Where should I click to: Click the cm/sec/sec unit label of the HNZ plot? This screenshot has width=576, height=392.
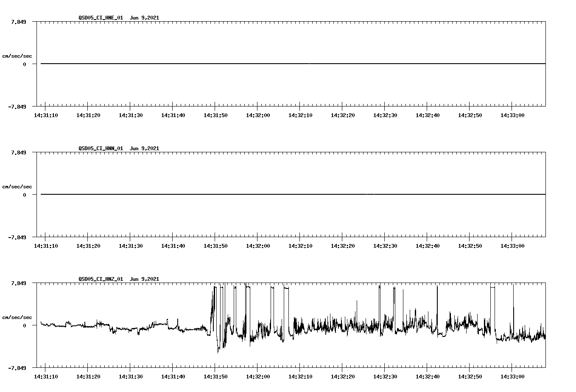17,317
